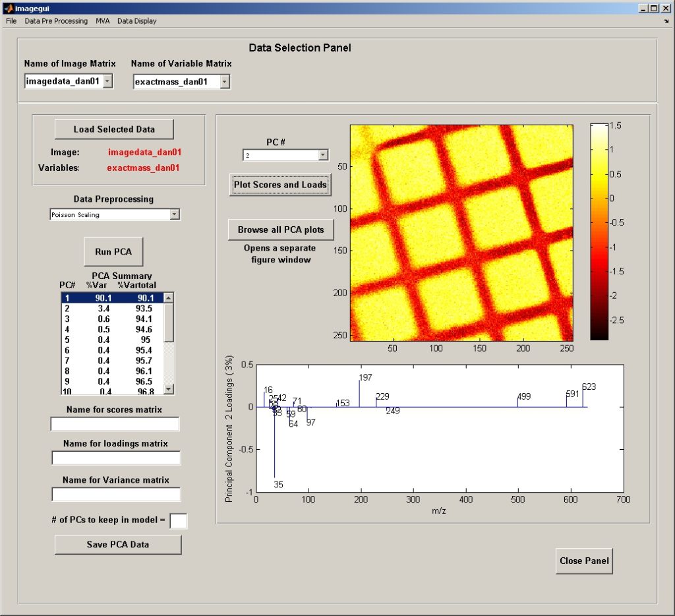Open the Data Display menu

click(137, 21)
